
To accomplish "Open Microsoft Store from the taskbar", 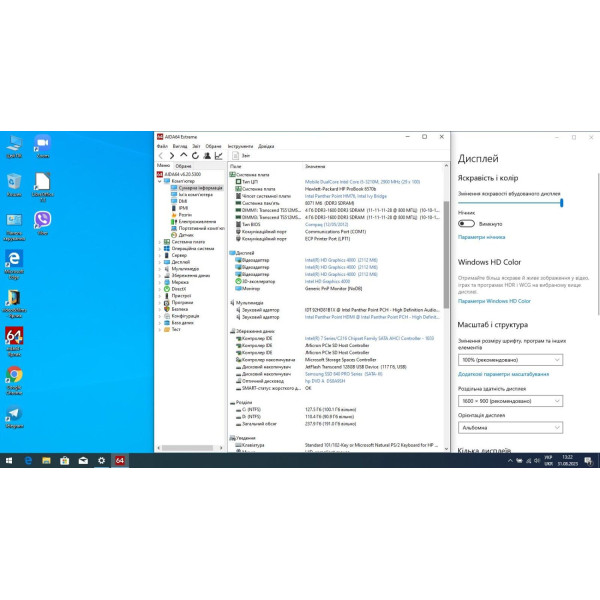I will [65, 461].
